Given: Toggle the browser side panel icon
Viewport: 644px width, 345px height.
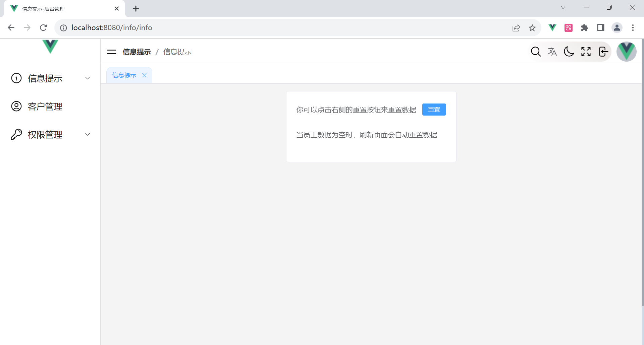Looking at the screenshot, I should coord(601,28).
